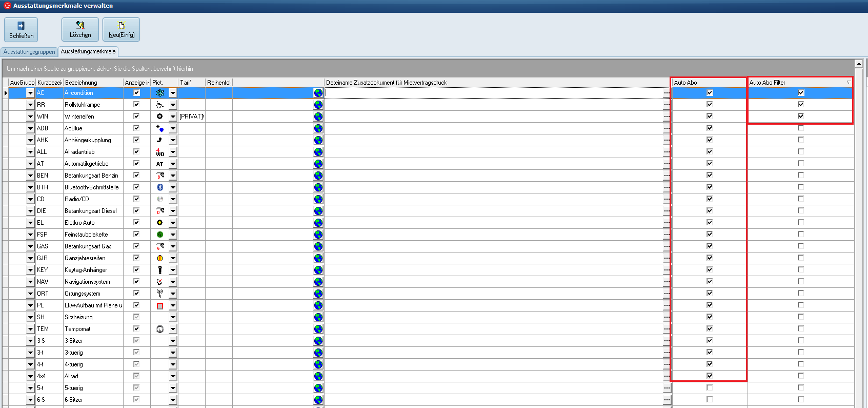Click the red square pictogram for Lkw-Aufbau
The height and width of the screenshot is (408, 868).
pyautogui.click(x=160, y=306)
